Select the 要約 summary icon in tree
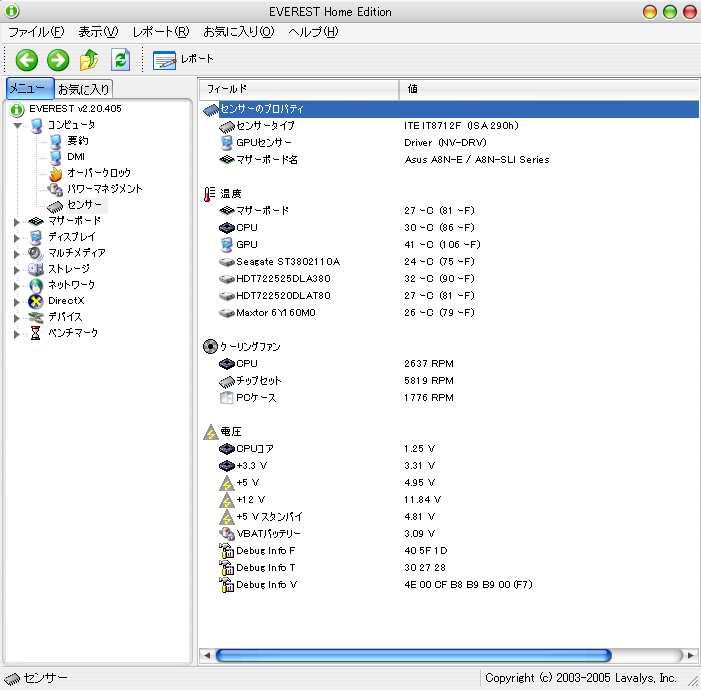This screenshot has height=690, width=701. tap(55, 141)
